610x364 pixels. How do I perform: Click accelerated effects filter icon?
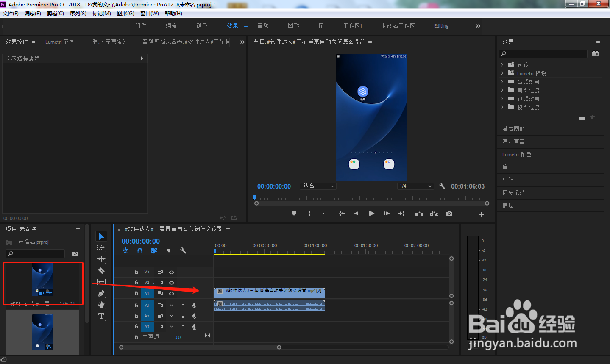596,54
